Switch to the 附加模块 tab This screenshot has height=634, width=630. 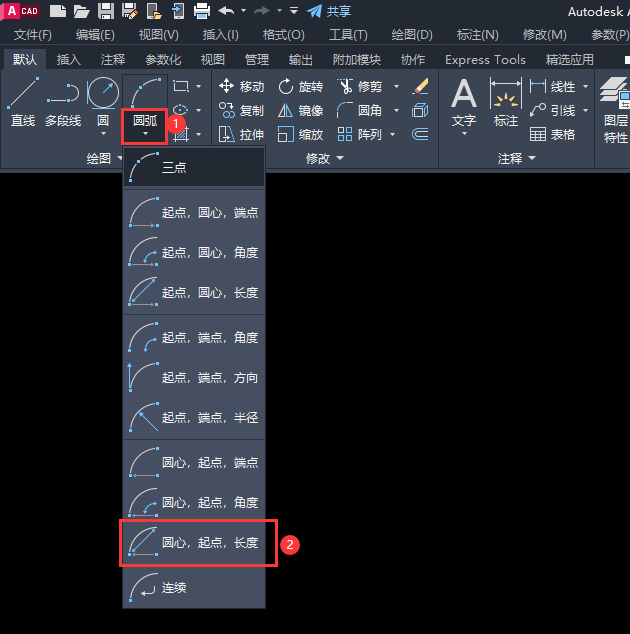point(357,60)
